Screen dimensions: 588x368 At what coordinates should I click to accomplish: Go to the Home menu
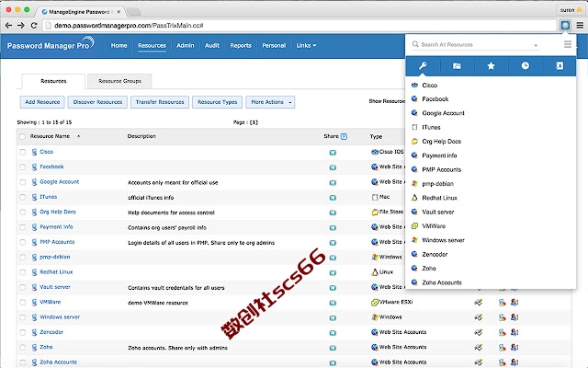119,45
